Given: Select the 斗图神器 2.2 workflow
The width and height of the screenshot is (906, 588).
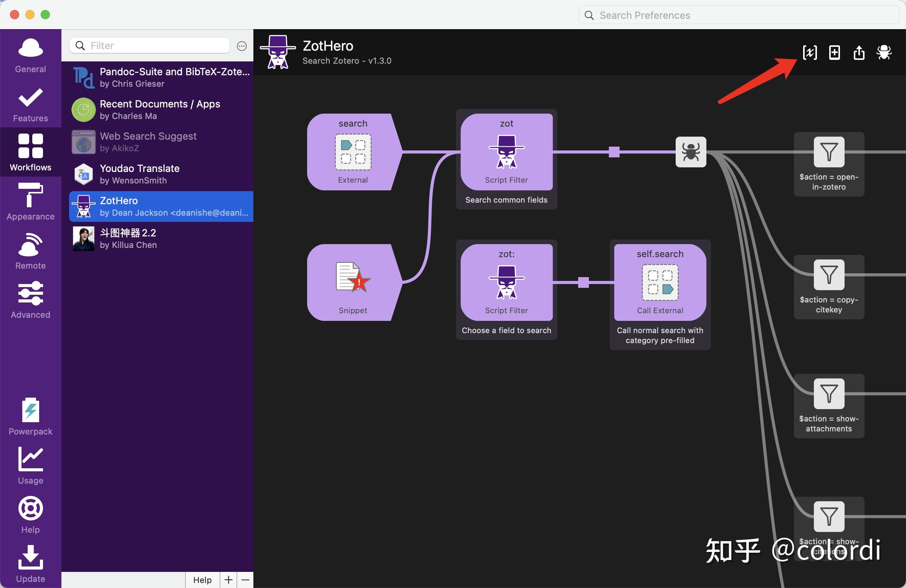Looking at the screenshot, I should (161, 239).
